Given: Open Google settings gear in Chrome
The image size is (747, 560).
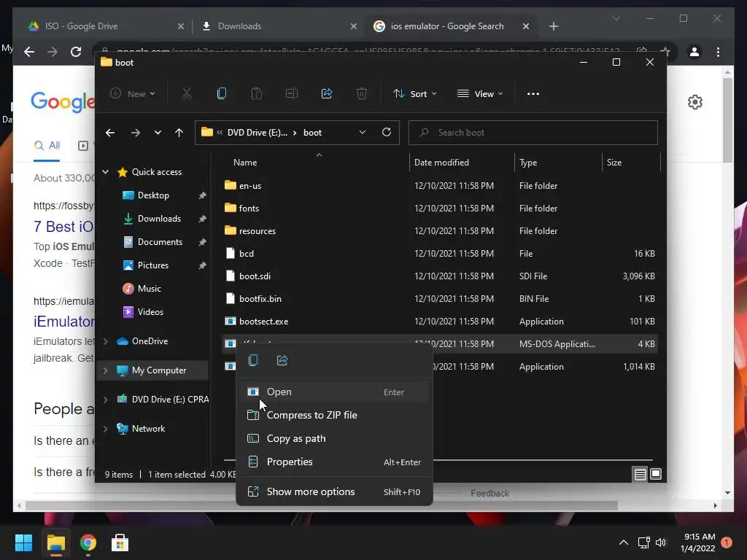Looking at the screenshot, I should [695, 102].
